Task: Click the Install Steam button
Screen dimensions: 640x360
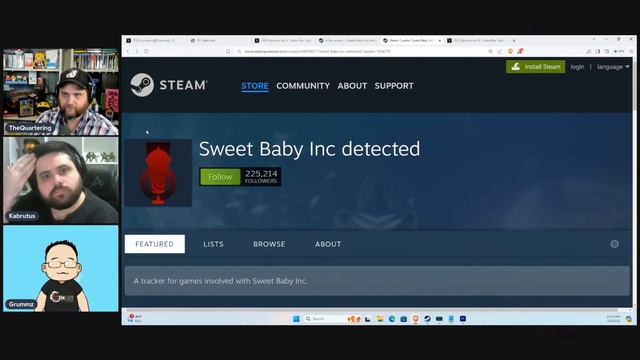Action: click(536, 67)
